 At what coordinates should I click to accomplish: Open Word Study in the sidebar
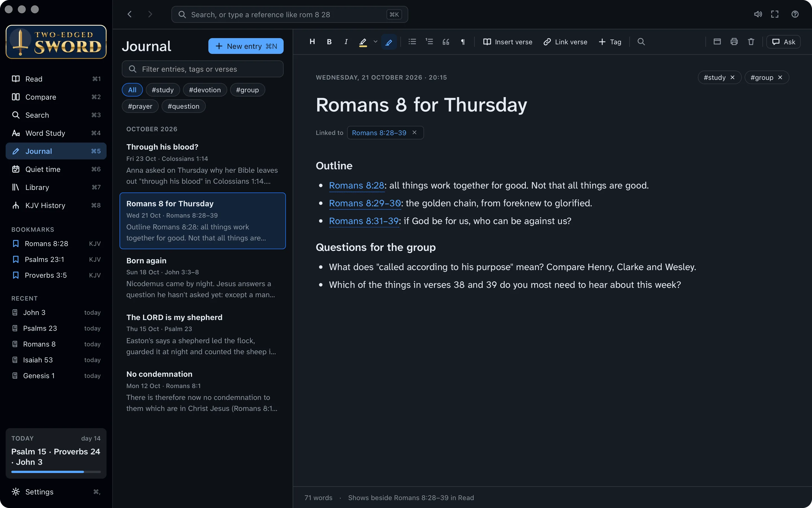point(56,133)
